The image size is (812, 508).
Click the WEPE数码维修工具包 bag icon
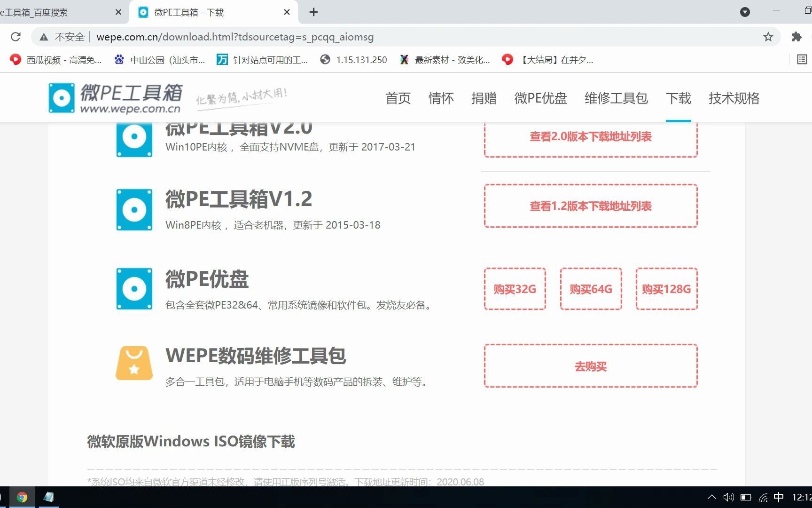point(134,363)
